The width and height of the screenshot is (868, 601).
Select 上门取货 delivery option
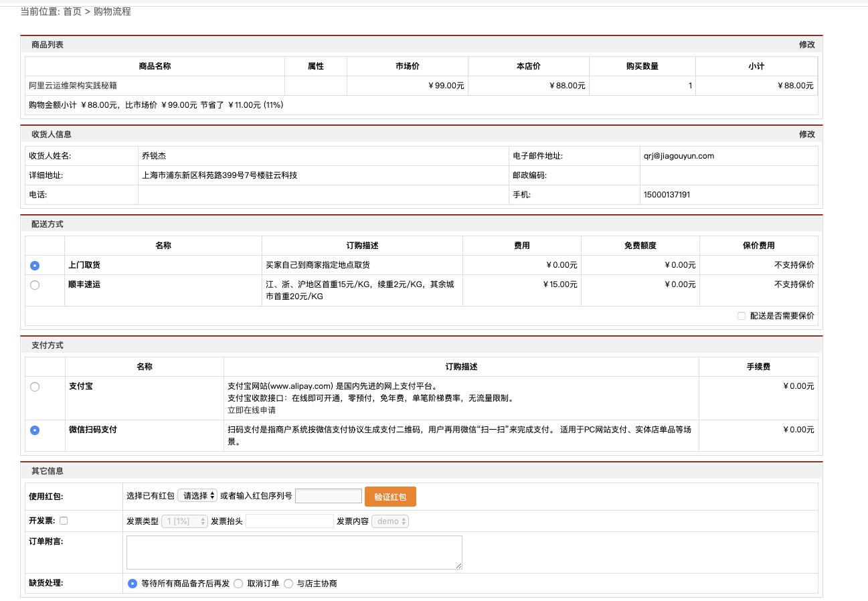pyautogui.click(x=35, y=265)
